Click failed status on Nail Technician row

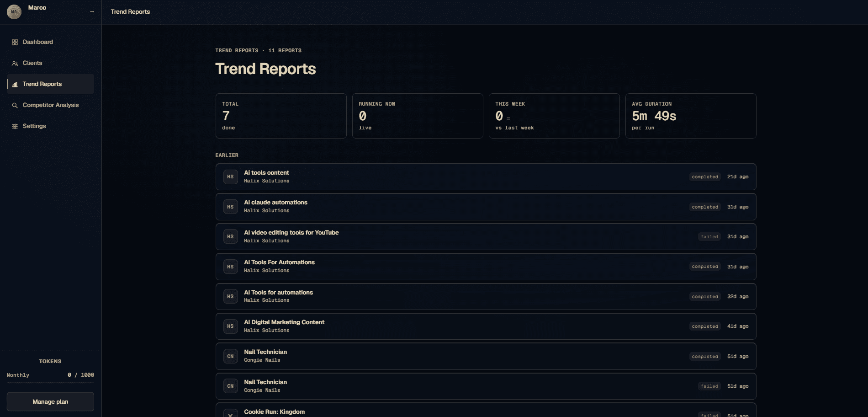point(709,386)
